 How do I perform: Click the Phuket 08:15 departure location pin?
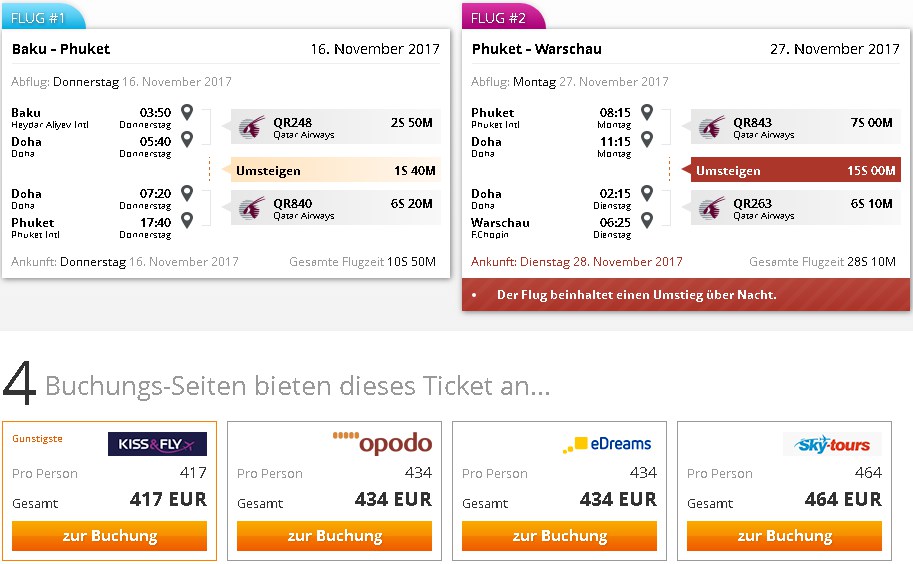pyautogui.click(x=647, y=112)
